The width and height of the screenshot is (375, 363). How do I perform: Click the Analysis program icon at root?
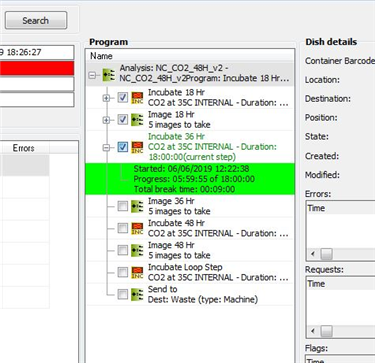[x=109, y=75]
